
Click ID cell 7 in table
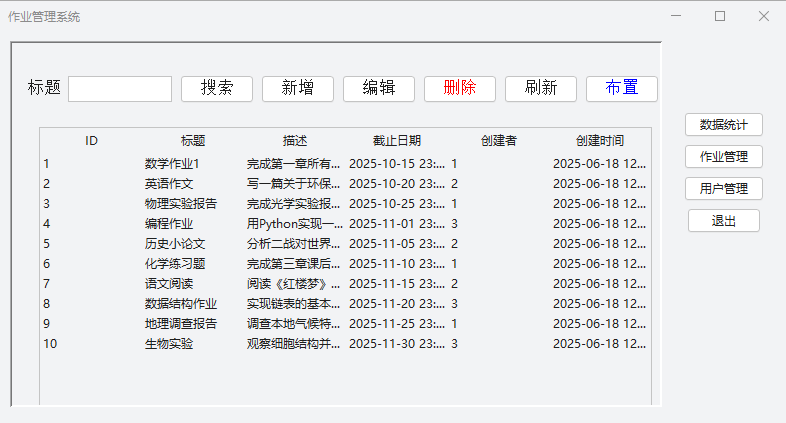point(47,284)
